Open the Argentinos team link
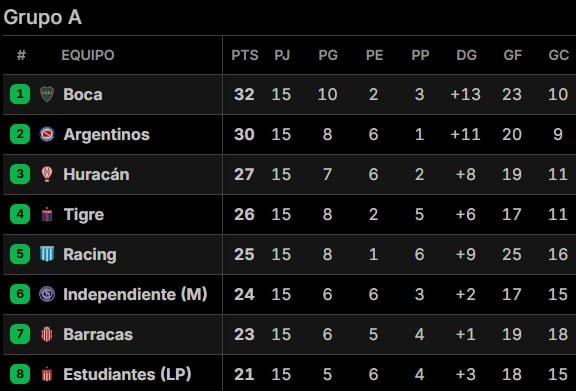The image size is (576, 391). (x=107, y=134)
